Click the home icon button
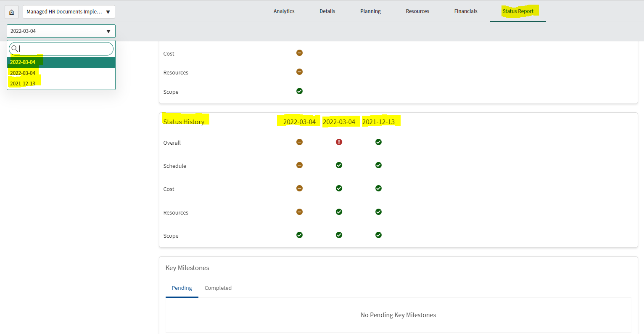This screenshot has width=644, height=334. pos(11,12)
